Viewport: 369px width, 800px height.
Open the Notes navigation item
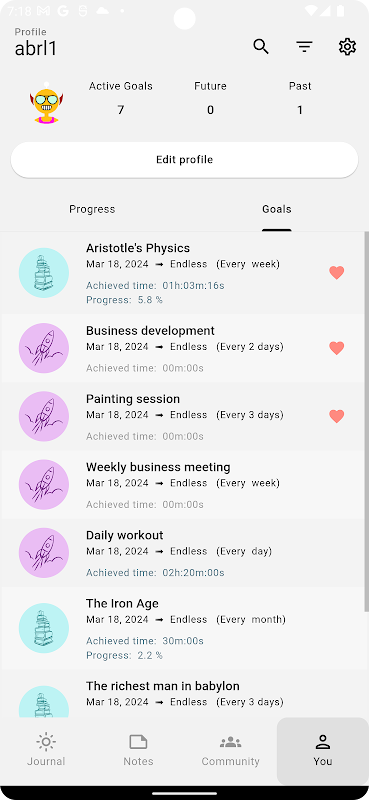138,751
